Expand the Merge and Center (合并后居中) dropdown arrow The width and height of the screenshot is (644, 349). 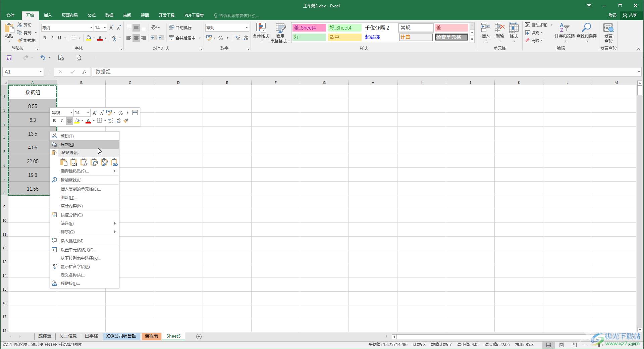pos(200,38)
